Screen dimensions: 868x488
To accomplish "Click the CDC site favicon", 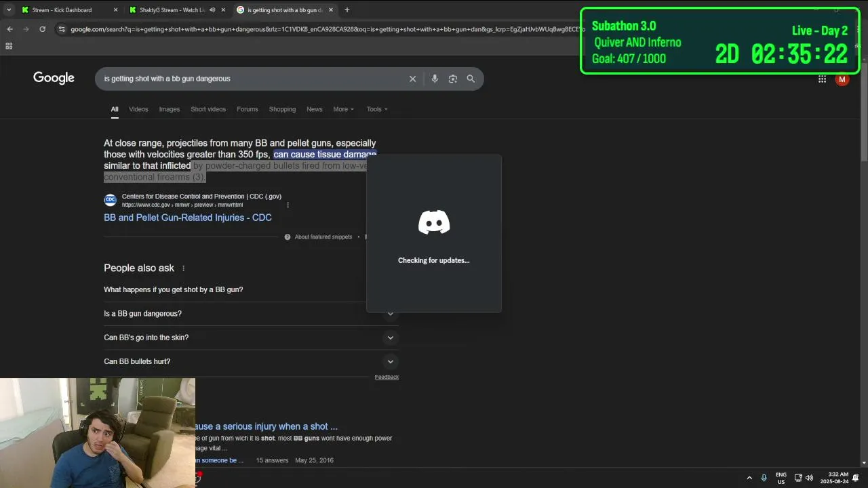I will [110, 200].
